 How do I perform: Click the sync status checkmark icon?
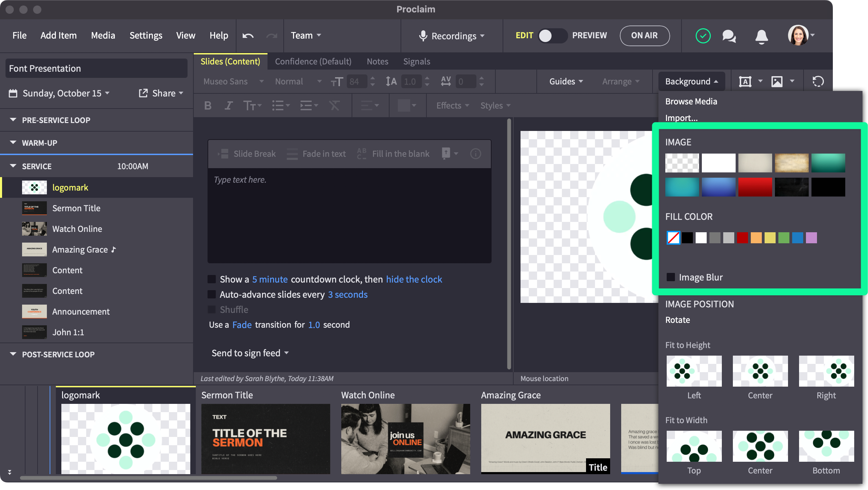pos(703,36)
